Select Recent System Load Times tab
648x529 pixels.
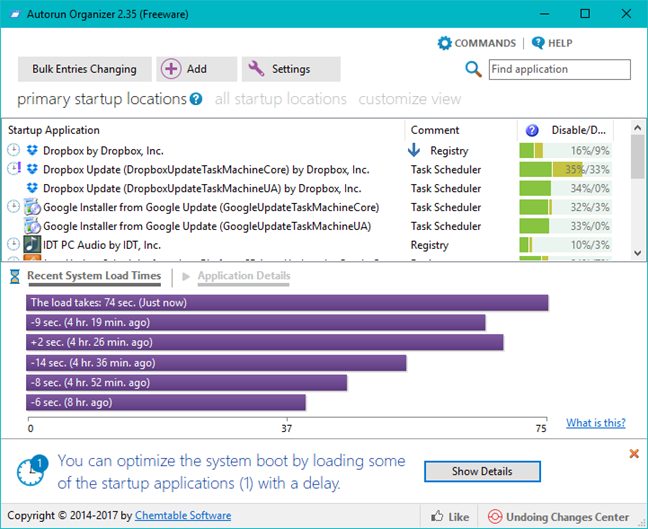click(x=94, y=276)
